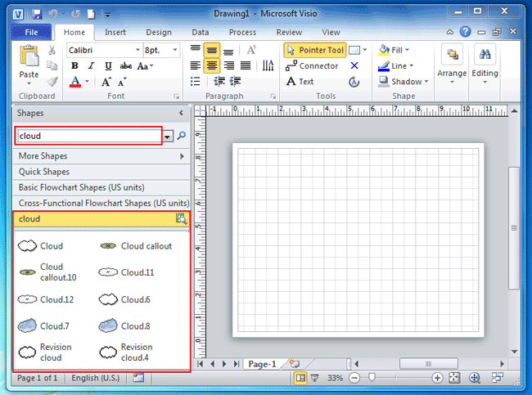Switch to the Data tab
The image size is (532, 395).
click(201, 32)
